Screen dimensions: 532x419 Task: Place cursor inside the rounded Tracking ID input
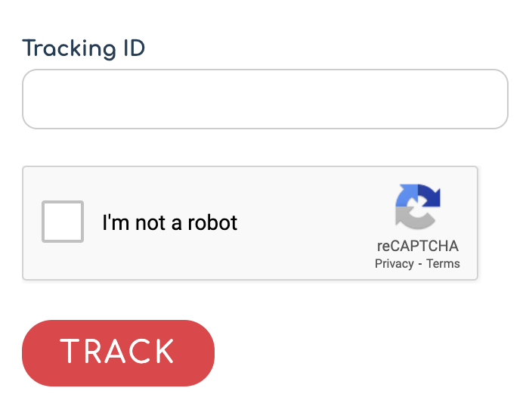click(265, 99)
